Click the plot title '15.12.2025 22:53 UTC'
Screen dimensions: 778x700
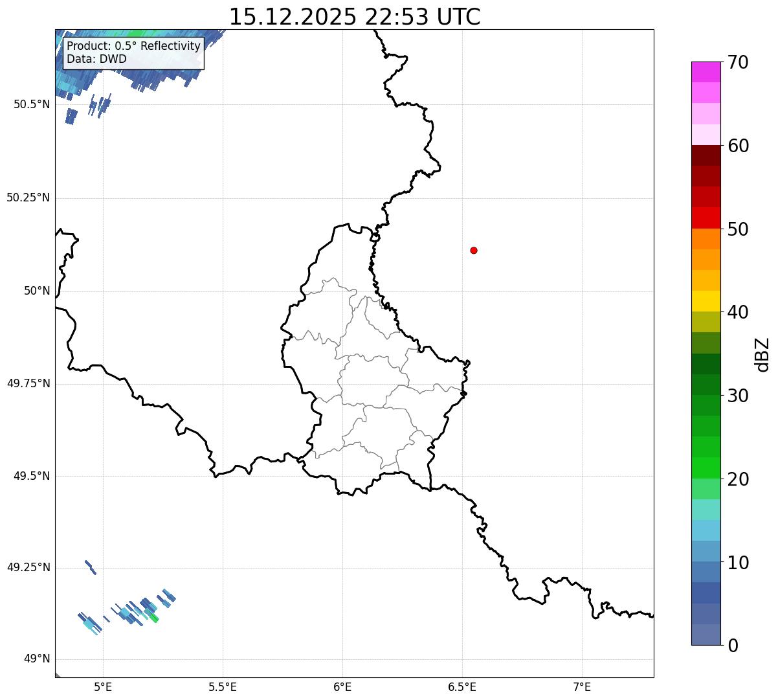click(x=355, y=17)
